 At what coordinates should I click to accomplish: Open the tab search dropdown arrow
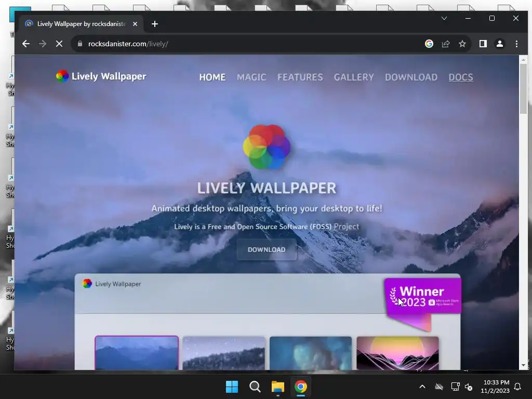[x=444, y=18]
